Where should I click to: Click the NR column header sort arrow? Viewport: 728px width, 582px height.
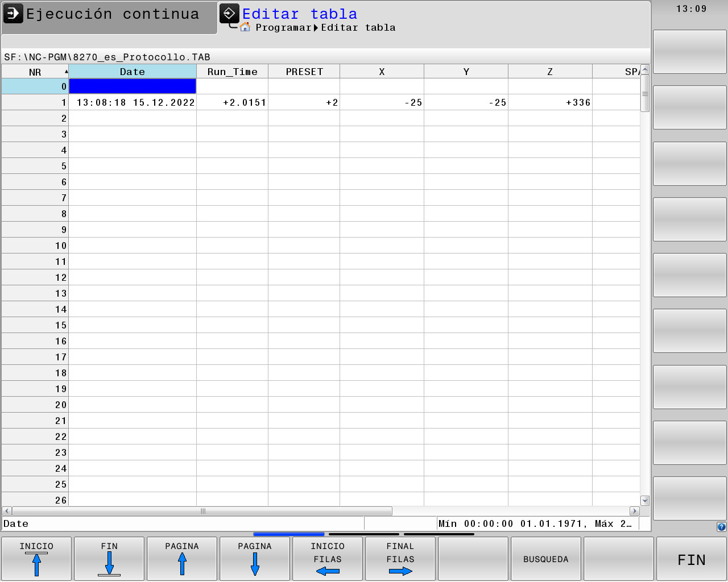click(x=66, y=72)
